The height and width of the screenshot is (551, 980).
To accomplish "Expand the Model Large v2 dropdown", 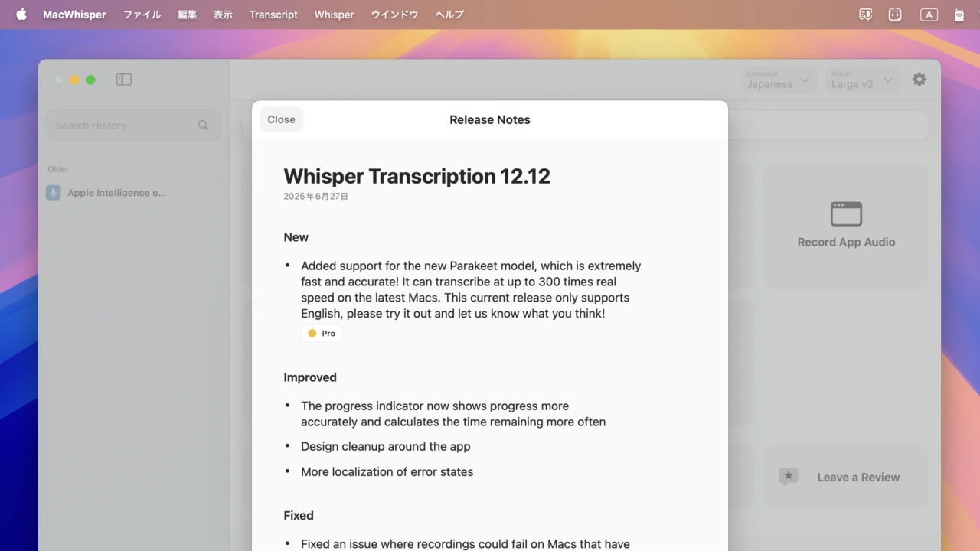I will pyautogui.click(x=863, y=80).
